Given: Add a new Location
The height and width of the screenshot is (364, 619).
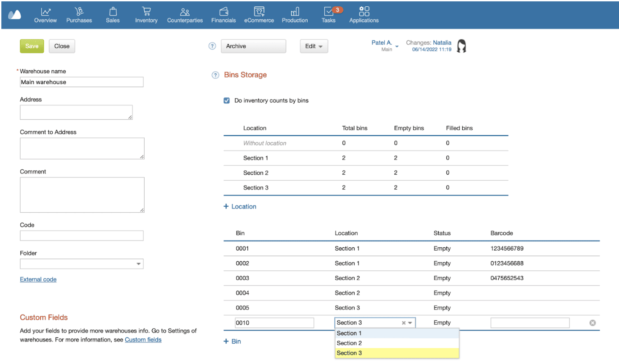Looking at the screenshot, I should 240,206.
